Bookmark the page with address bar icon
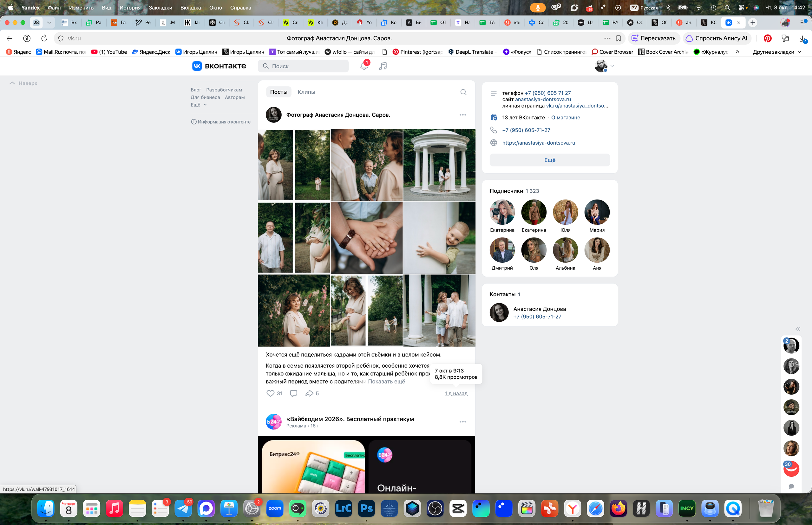This screenshot has width=812, height=525. click(x=618, y=38)
